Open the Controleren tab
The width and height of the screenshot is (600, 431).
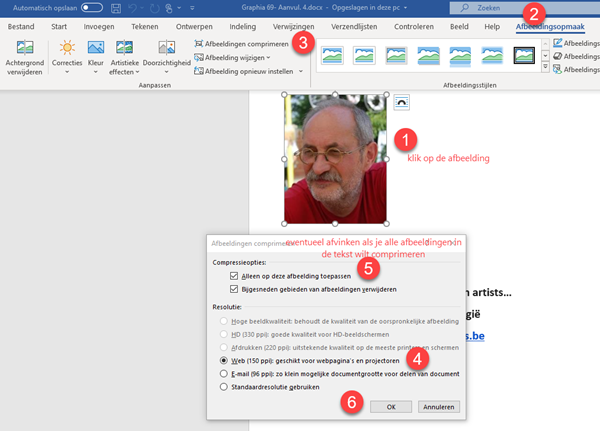tap(414, 26)
